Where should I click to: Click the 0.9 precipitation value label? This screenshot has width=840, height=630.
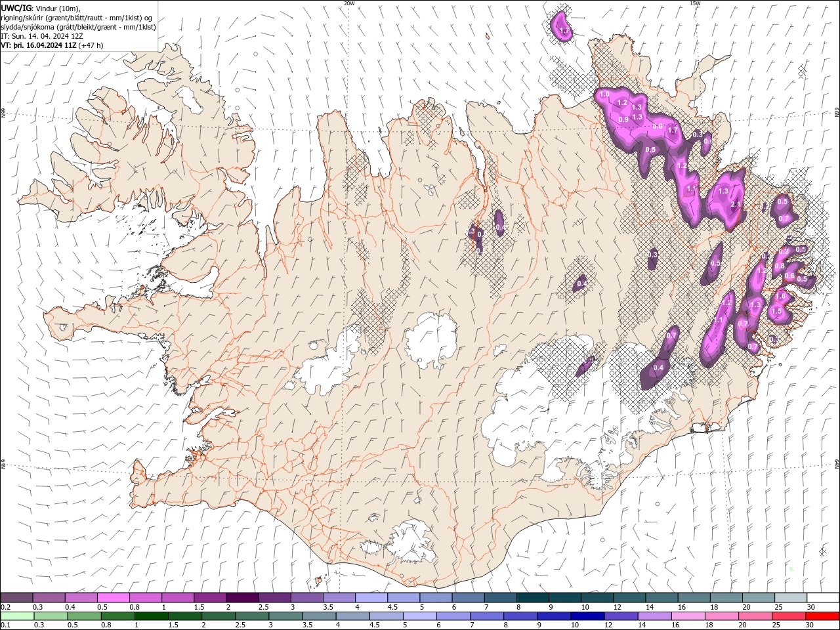coord(623,119)
